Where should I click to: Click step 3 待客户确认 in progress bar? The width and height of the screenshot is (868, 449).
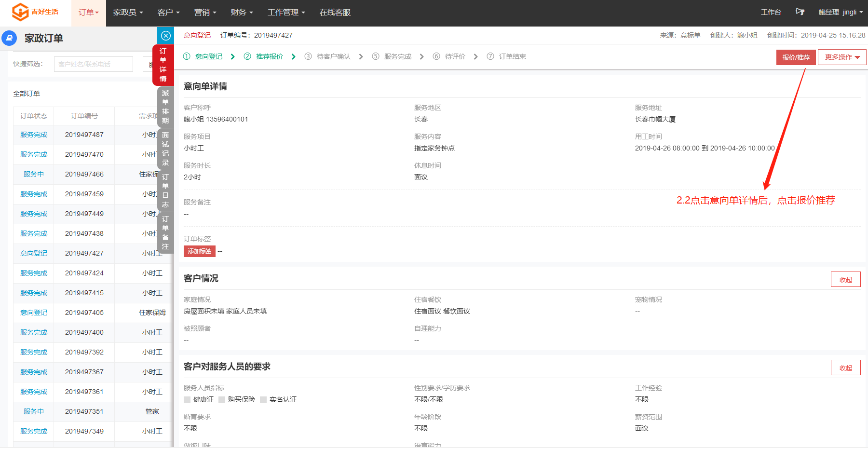(x=327, y=56)
